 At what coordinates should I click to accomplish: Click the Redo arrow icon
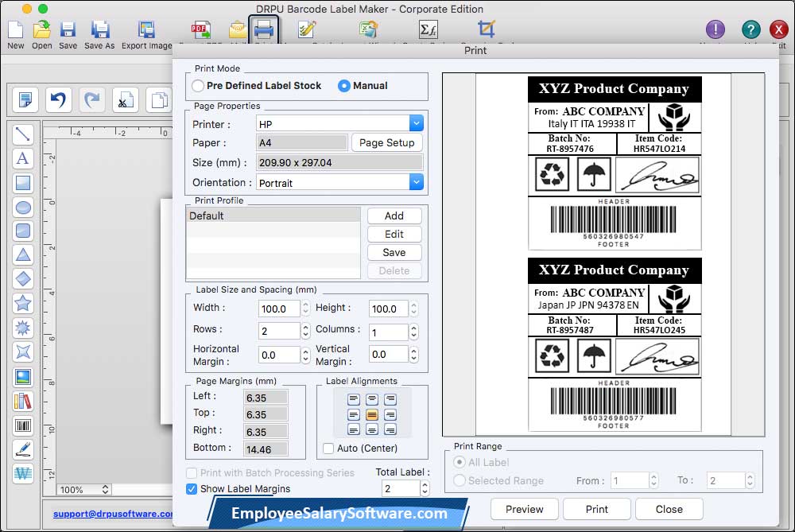[91, 99]
